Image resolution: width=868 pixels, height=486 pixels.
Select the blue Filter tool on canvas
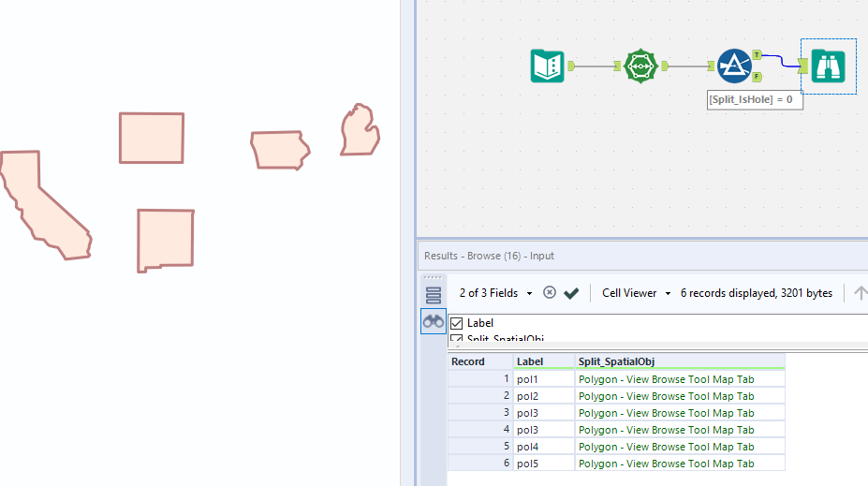(x=734, y=66)
